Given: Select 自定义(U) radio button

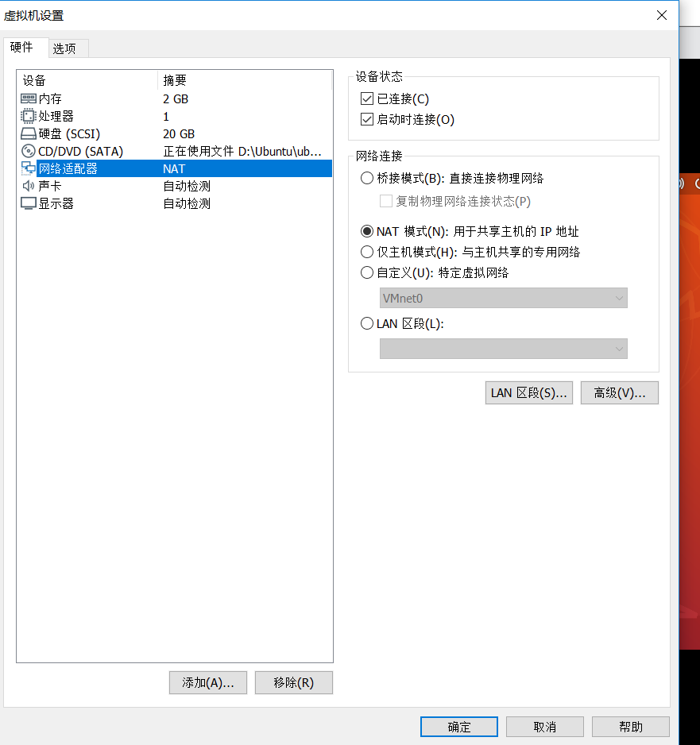Looking at the screenshot, I should (367, 272).
